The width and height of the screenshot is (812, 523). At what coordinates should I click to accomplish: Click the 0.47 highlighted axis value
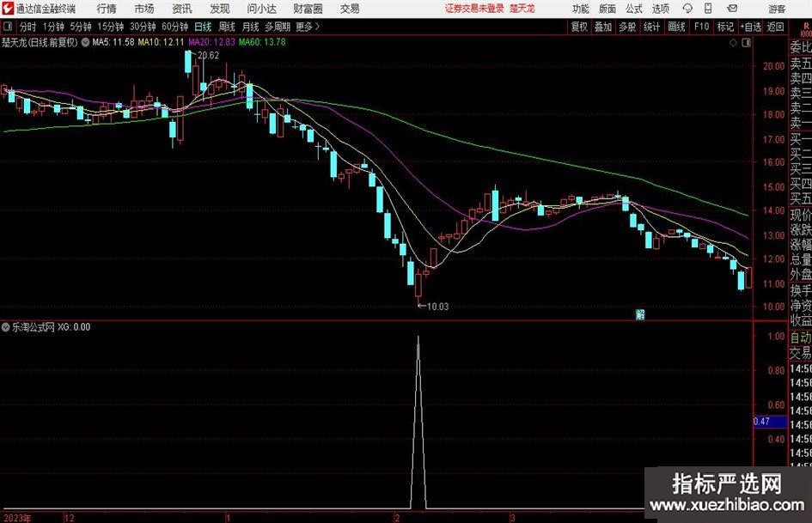tap(770, 422)
